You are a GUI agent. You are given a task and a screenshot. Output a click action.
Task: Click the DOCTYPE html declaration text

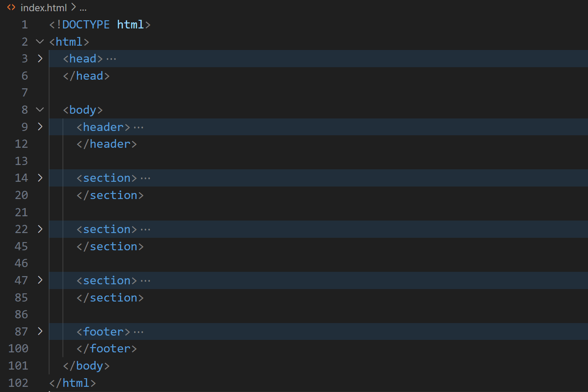coord(100,25)
